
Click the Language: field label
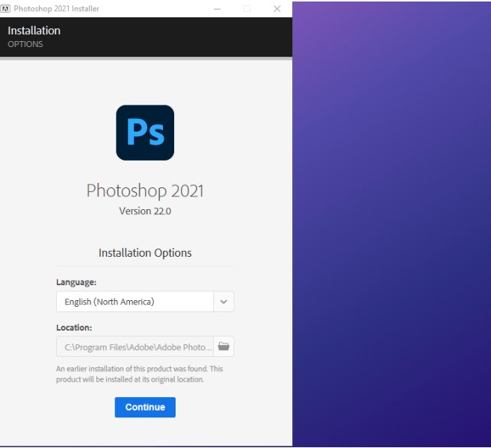click(x=77, y=282)
